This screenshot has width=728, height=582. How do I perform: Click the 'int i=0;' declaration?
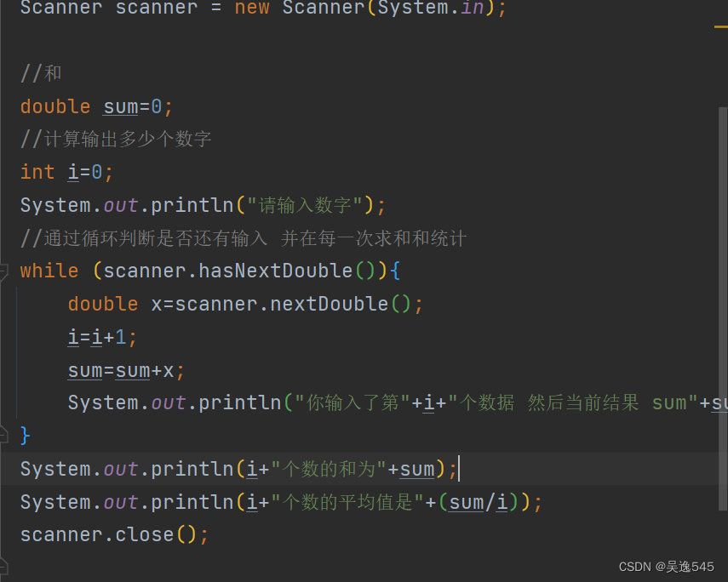pos(67,172)
